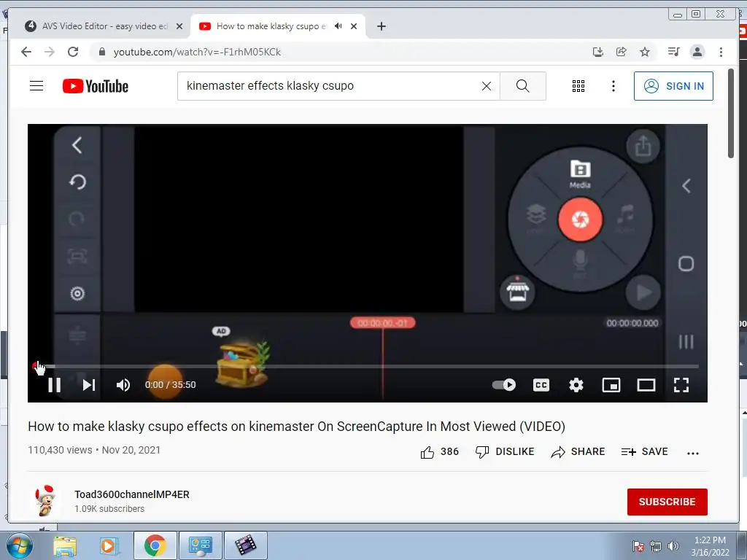This screenshot has width=747, height=560.
Task: Toggle theater mode
Action: (646, 385)
